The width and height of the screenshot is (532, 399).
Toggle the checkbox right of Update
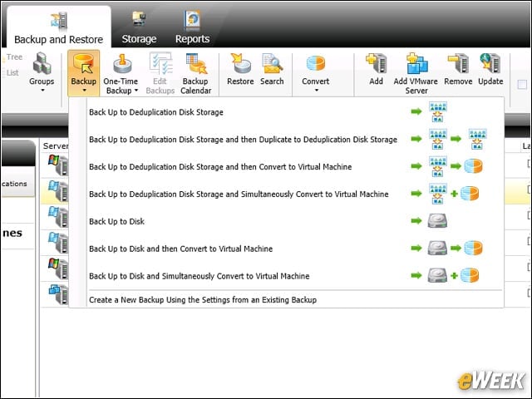pos(522,85)
